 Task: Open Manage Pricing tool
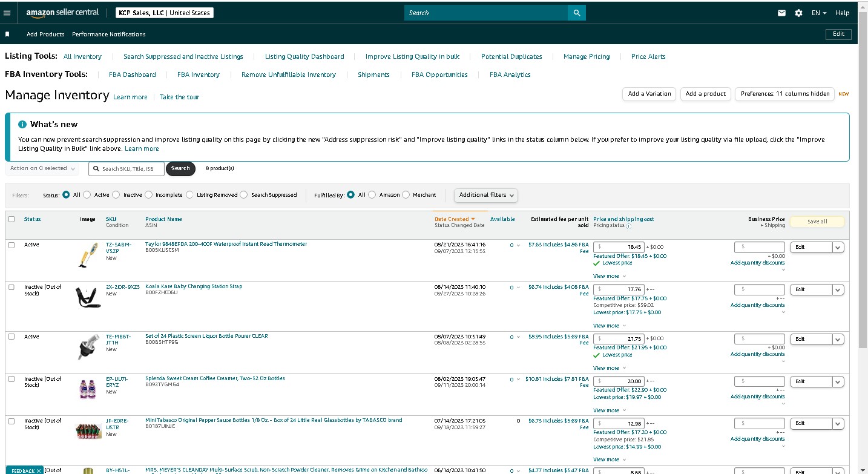587,56
